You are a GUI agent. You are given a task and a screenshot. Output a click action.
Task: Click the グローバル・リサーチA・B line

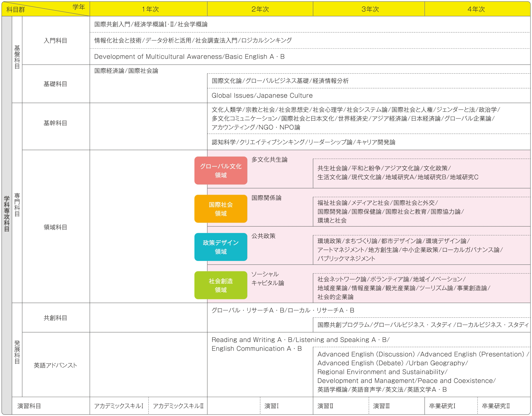click(283, 310)
